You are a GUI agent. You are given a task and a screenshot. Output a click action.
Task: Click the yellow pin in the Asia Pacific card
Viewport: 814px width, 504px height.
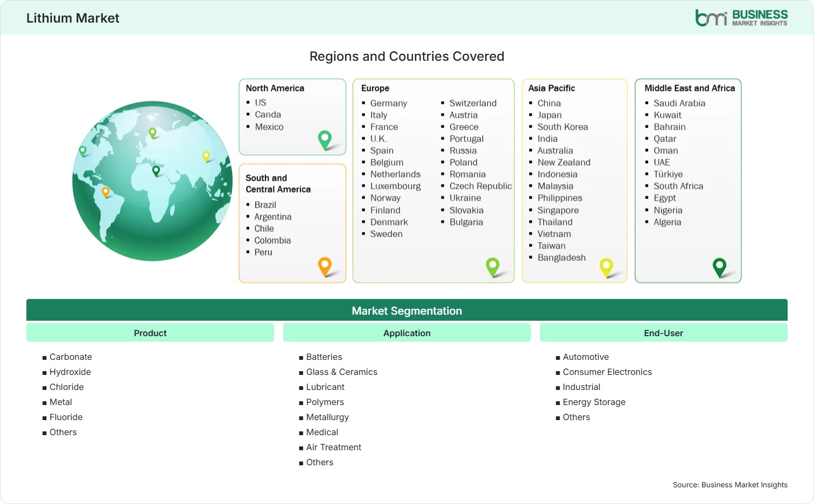pyautogui.click(x=606, y=267)
